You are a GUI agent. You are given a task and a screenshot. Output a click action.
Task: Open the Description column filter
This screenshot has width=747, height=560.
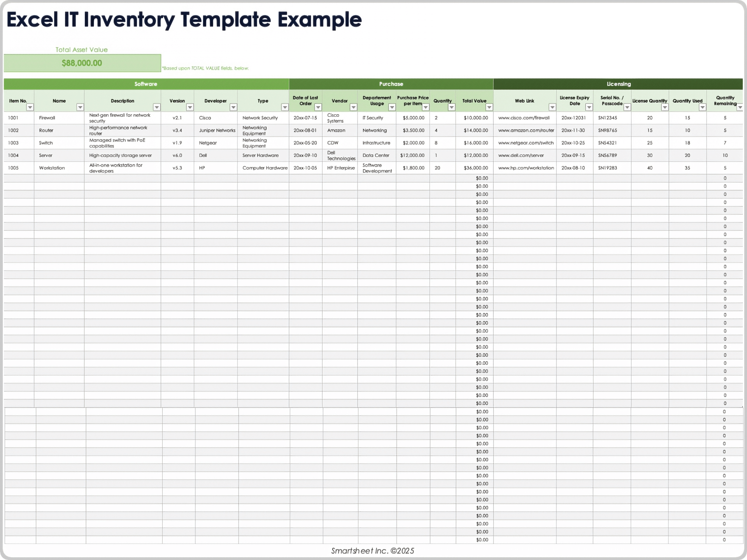click(x=157, y=107)
